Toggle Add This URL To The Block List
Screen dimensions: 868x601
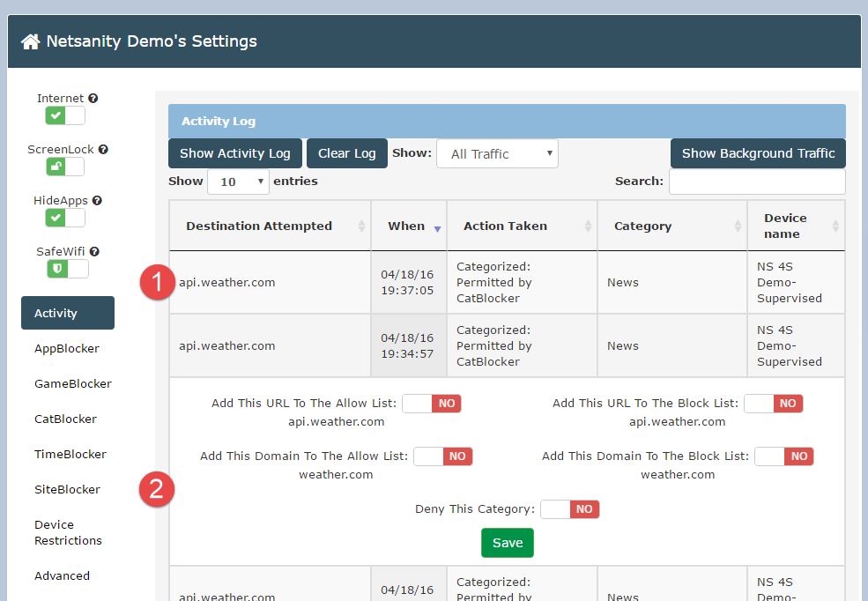pos(774,404)
